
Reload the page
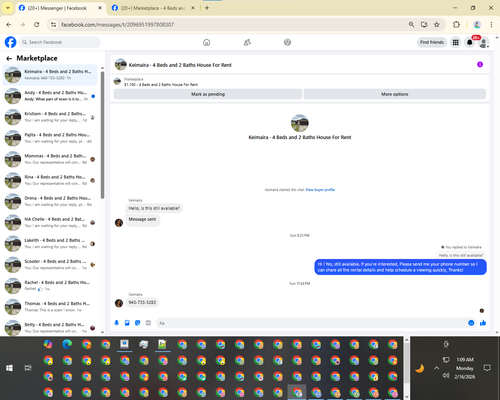[x=37, y=25]
